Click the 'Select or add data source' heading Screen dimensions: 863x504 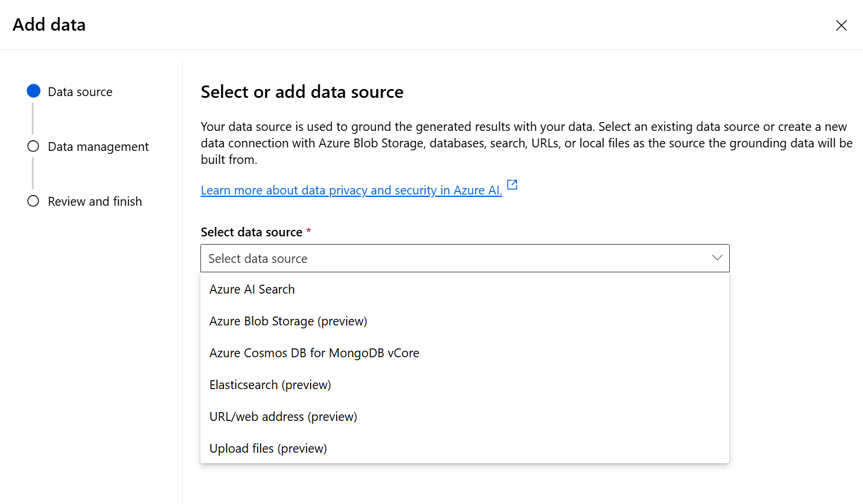tap(302, 92)
